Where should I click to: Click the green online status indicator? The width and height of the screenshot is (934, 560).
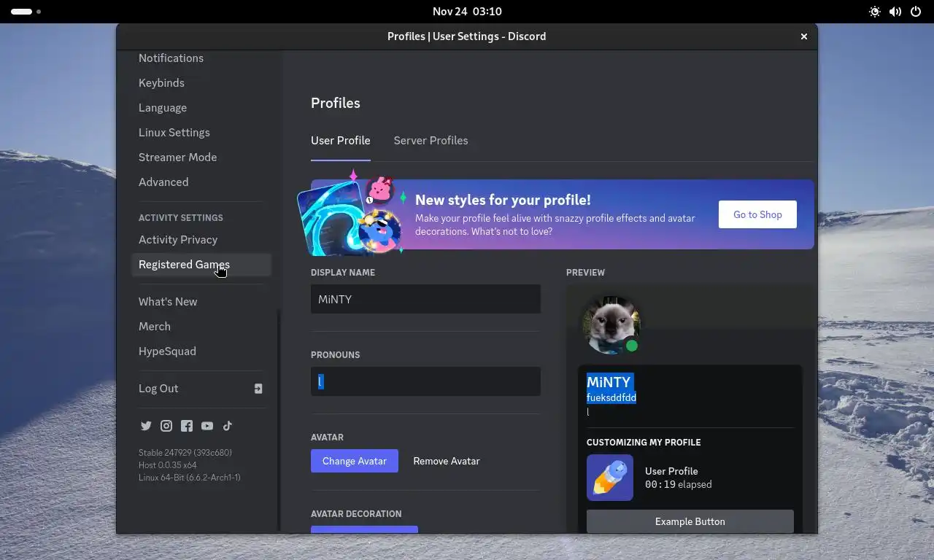point(632,346)
